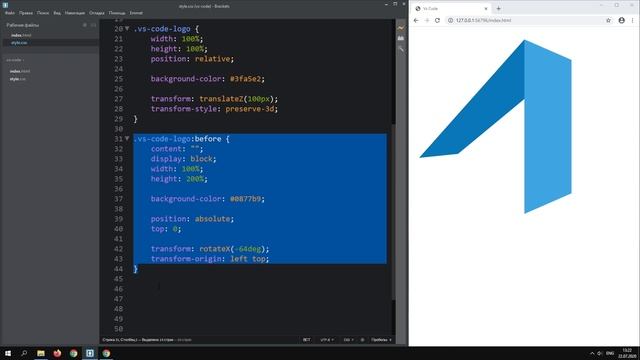Click the Chrome address bar URL
The height and width of the screenshot is (360, 640).
(483, 20)
